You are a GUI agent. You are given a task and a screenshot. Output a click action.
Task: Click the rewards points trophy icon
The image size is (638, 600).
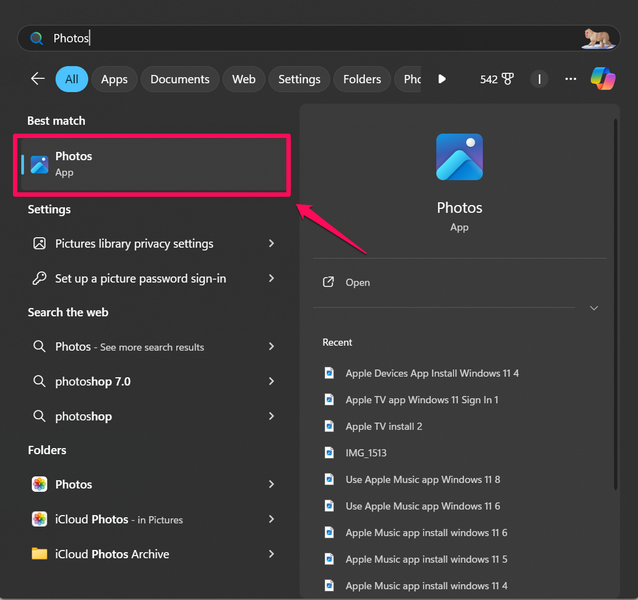[507, 79]
